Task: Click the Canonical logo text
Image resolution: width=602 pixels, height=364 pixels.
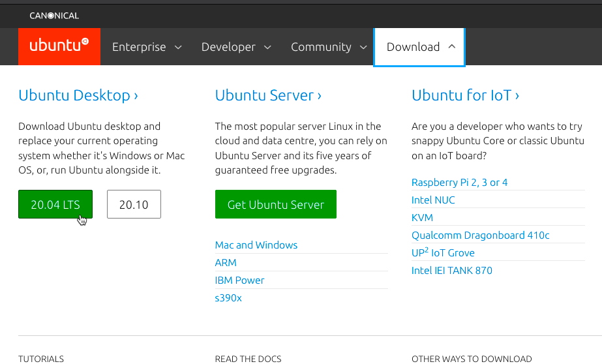Action: tap(54, 16)
